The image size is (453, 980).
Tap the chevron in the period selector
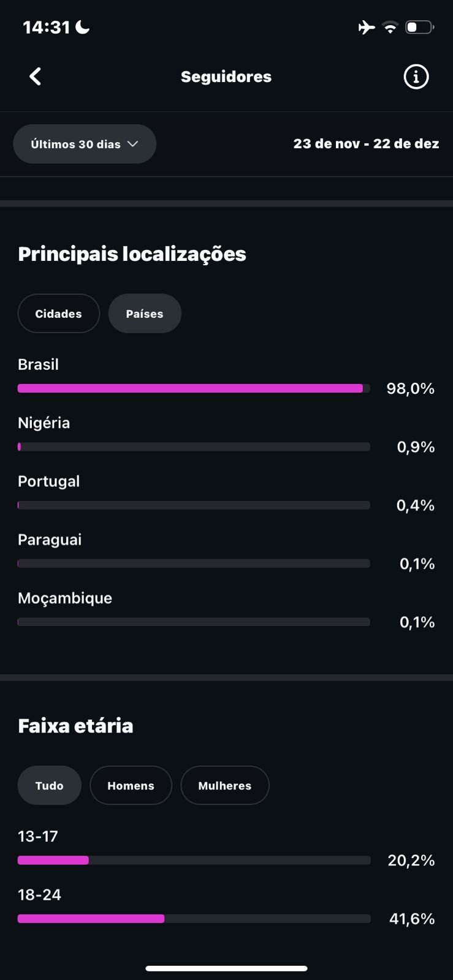(x=132, y=144)
